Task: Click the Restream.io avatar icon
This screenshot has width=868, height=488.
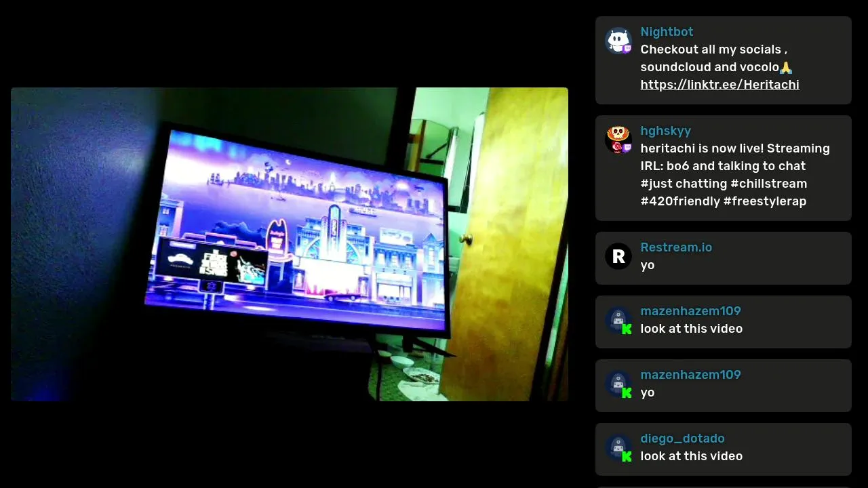Action: coord(618,257)
